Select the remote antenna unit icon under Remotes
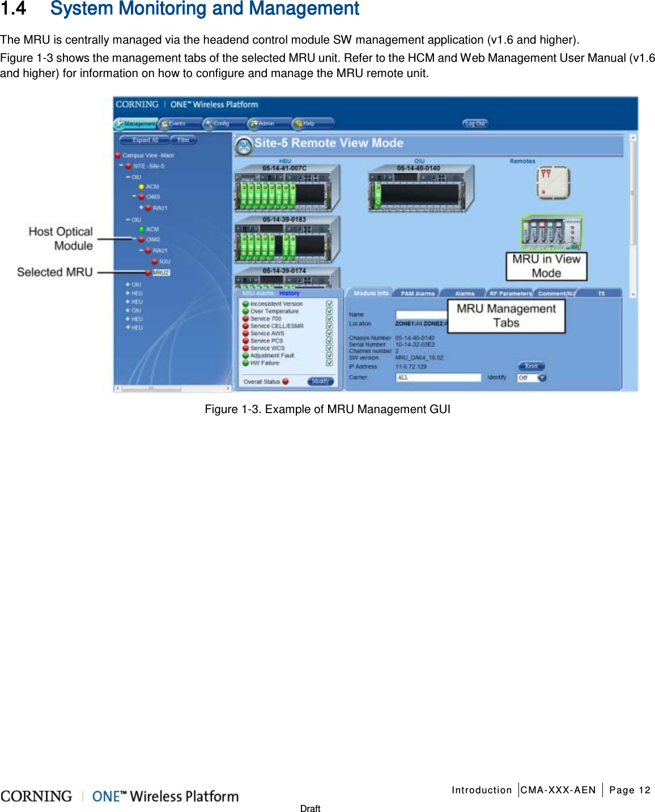The image size is (655, 812). pyautogui.click(x=552, y=182)
